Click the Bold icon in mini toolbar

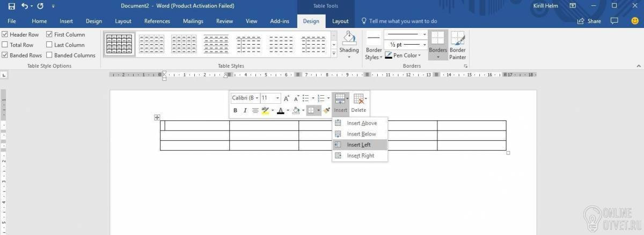point(235,110)
